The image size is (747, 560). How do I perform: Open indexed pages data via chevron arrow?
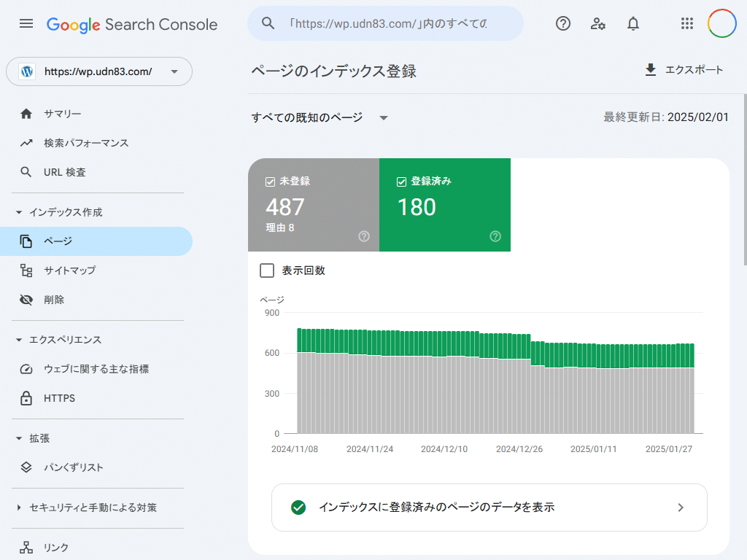[x=681, y=507]
